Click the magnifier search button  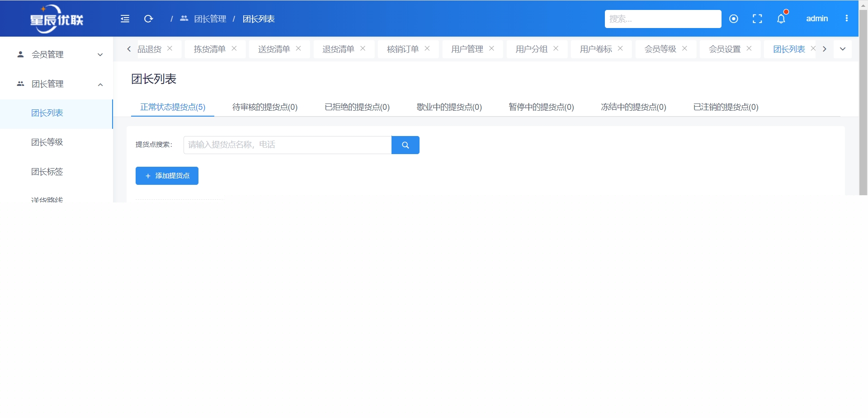pos(406,145)
